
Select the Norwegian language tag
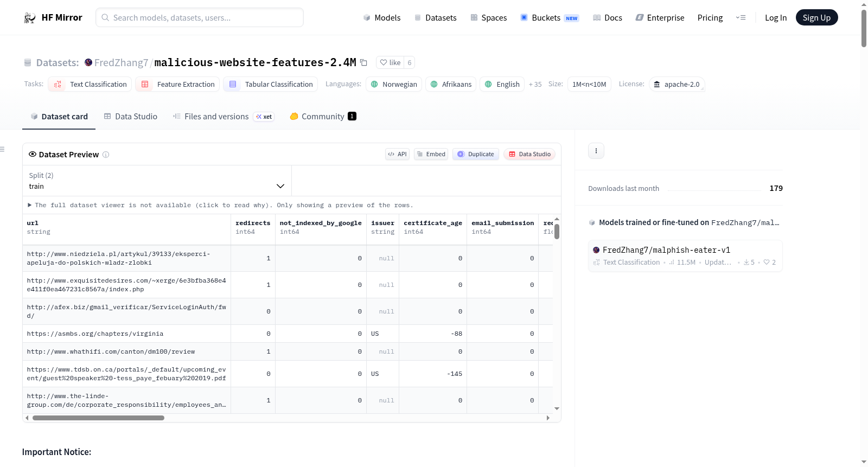pyautogui.click(x=394, y=84)
